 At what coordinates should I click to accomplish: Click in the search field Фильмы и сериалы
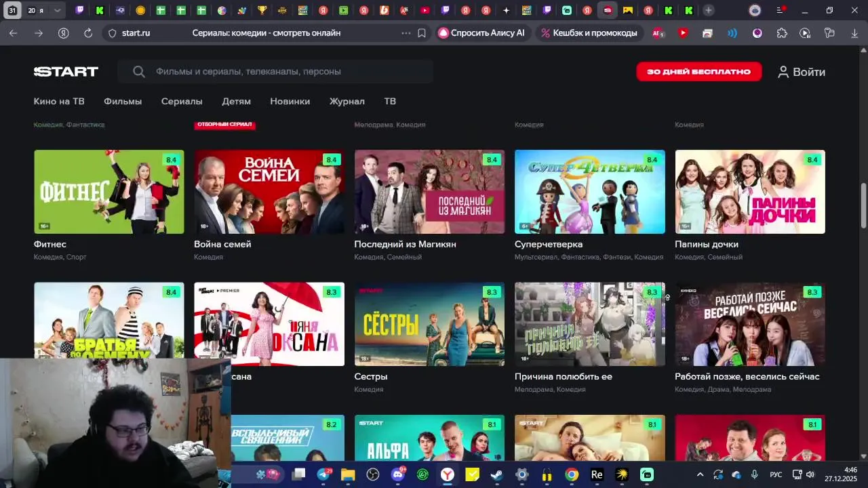tap(275, 72)
